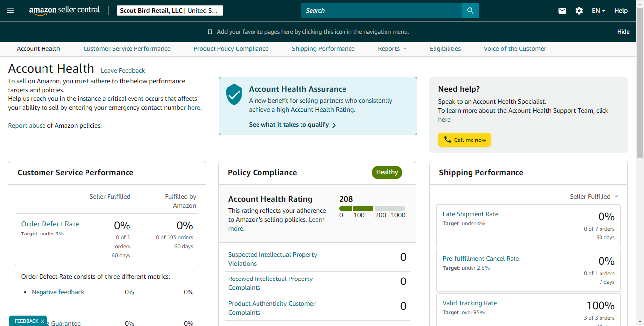Click the Shipping Performance card heading
This screenshot has width=644, height=326.
tap(481, 173)
